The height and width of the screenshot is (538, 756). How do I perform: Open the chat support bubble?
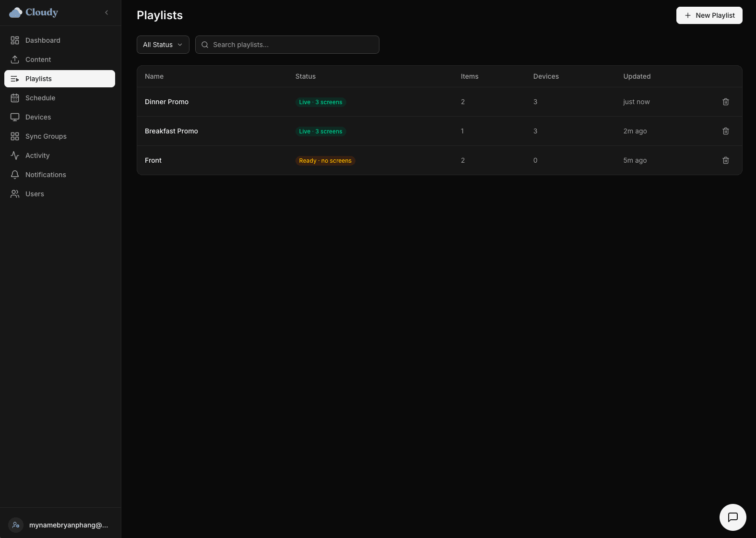click(x=732, y=517)
